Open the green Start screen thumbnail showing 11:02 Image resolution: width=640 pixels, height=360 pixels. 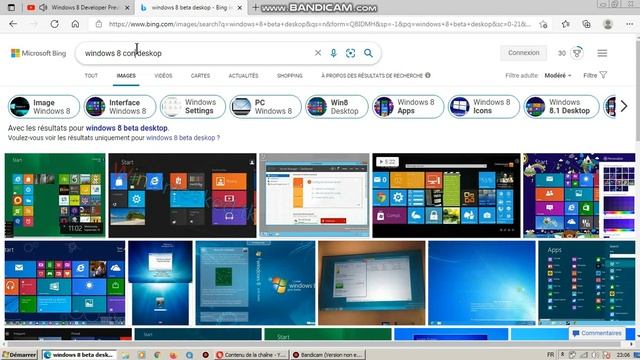(x=55, y=195)
